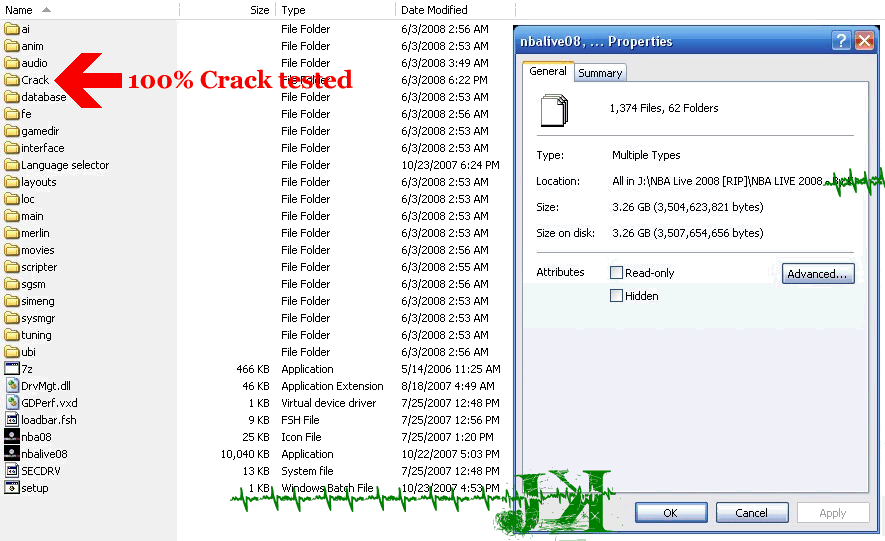The image size is (885, 541).
Task: Click the 7z application icon
Action: point(12,368)
